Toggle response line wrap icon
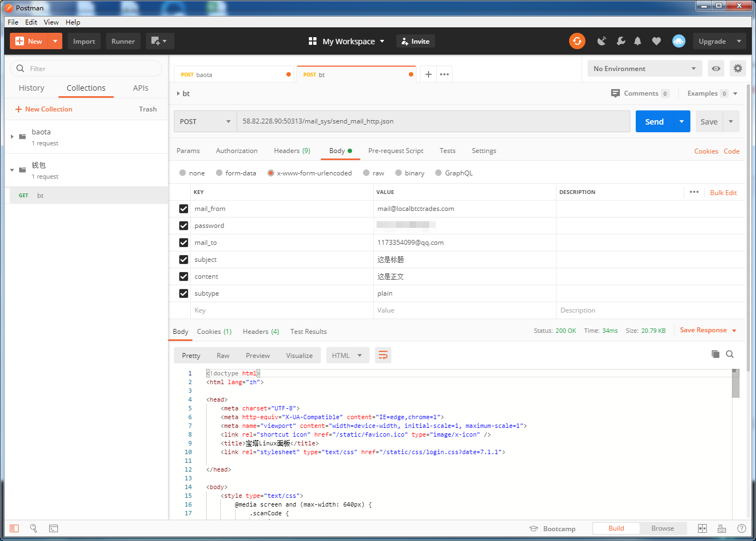Viewport: 756px width, 541px height. (x=383, y=355)
